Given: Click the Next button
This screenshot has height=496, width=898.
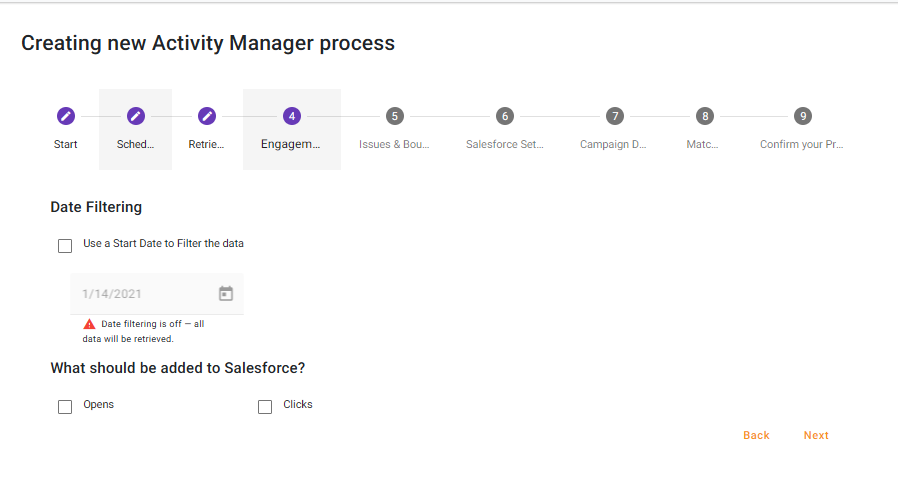Looking at the screenshot, I should point(816,436).
